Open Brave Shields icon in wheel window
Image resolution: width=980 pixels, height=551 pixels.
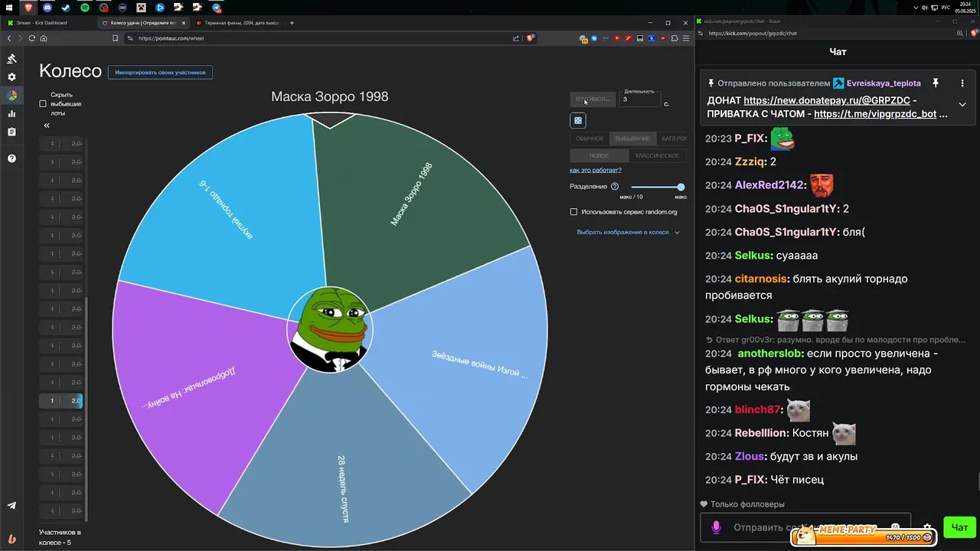(x=530, y=38)
